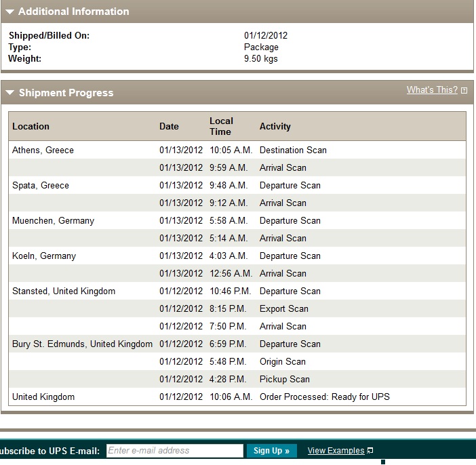Click the Destination Scan activity
This screenshot has height=465, width=476.
pyautogui.click(x=293, y=150)
